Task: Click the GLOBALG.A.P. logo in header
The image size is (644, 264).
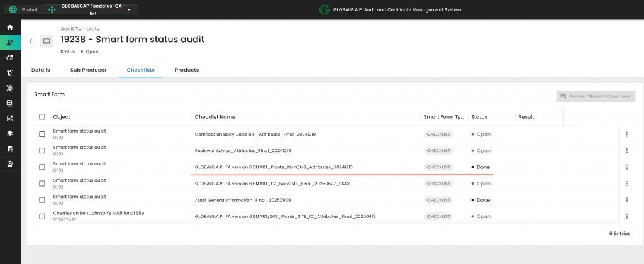Action: (x=325, y=10)
